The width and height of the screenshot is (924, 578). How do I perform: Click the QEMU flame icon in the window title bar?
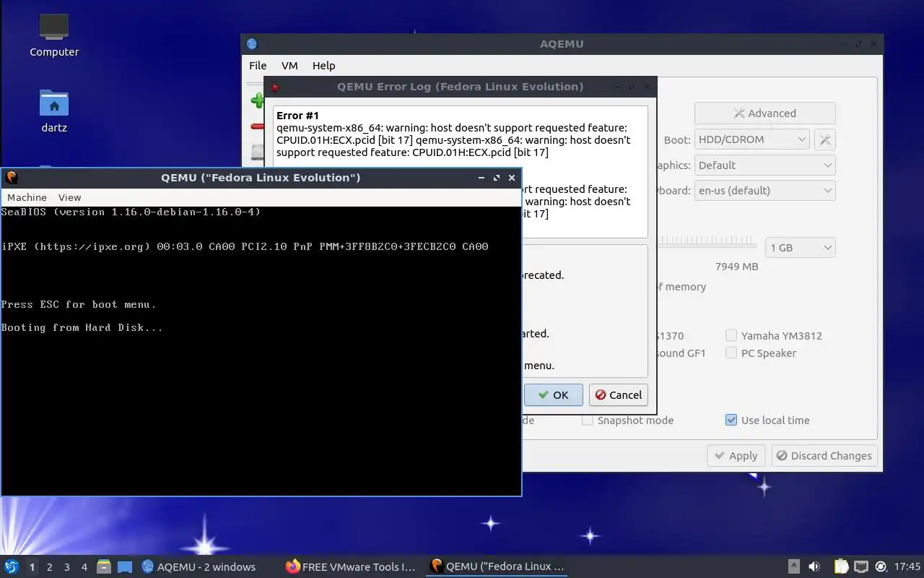(12, 178)
